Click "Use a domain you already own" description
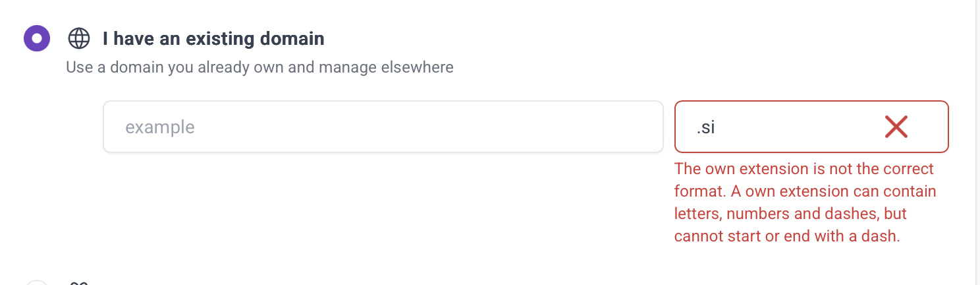 coord(198,67)
